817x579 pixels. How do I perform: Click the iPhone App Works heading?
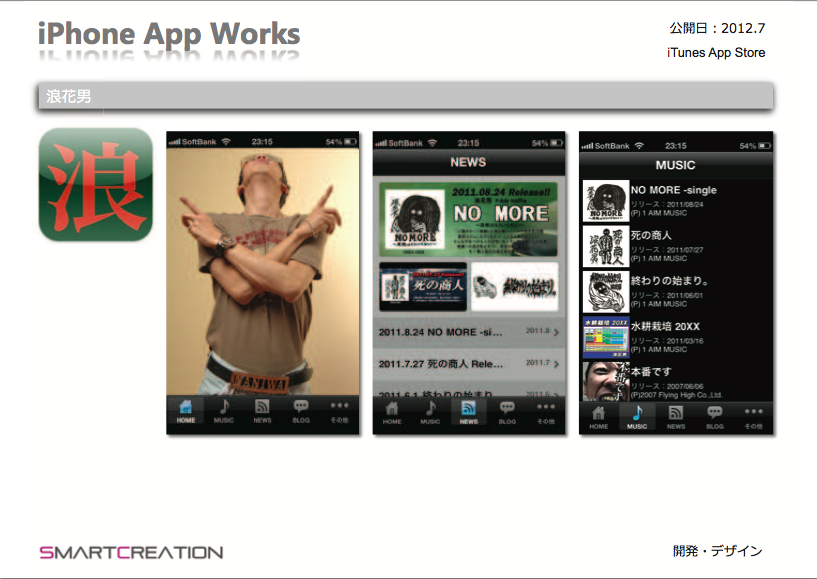[x=169, y=33]
